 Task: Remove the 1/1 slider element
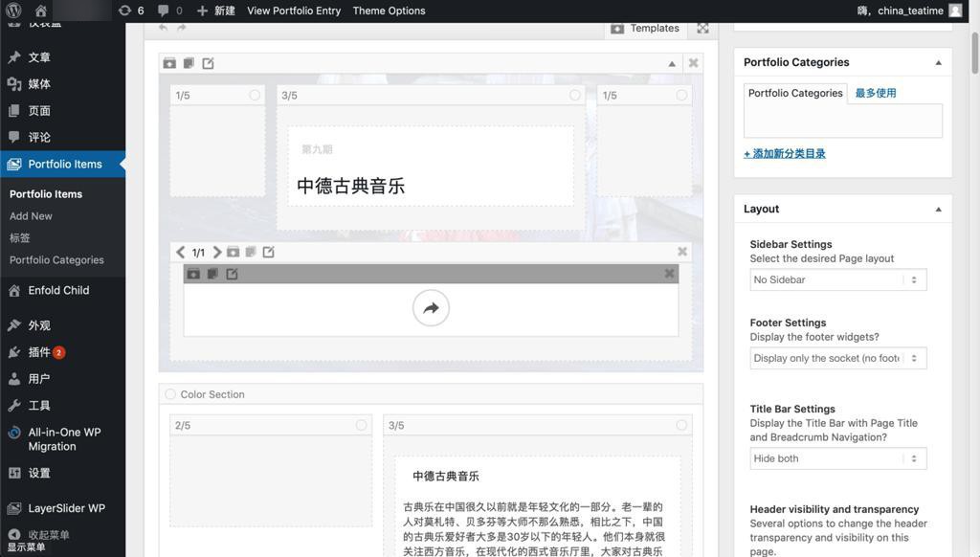point(682,252)
